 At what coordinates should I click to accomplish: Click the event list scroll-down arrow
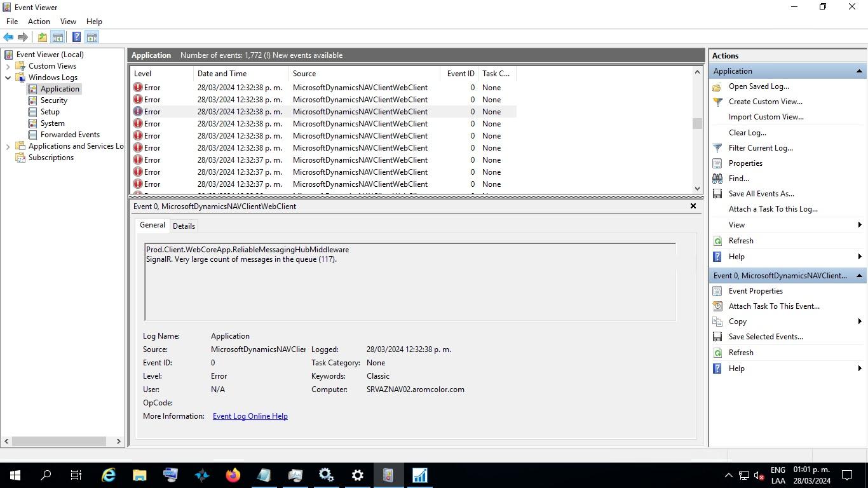697,188
